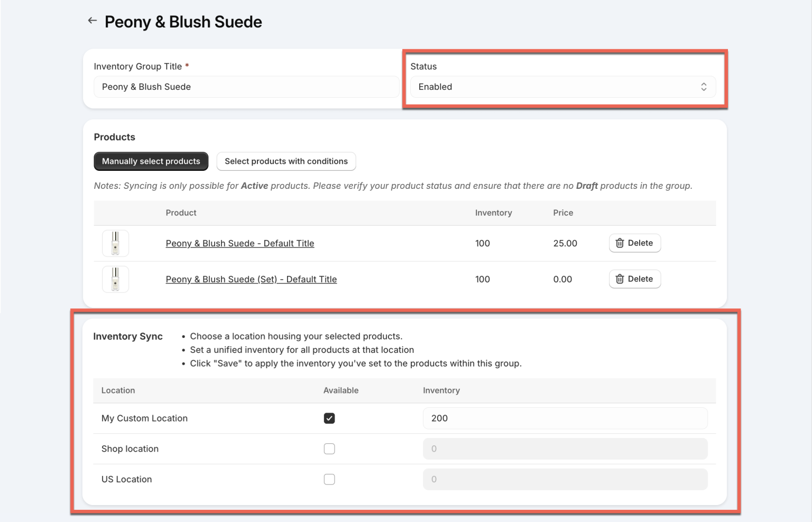The width and height of the screenshot is (812, 522).
Task: Click the Set product's bottle thumbnail
Action: point(115,279)
